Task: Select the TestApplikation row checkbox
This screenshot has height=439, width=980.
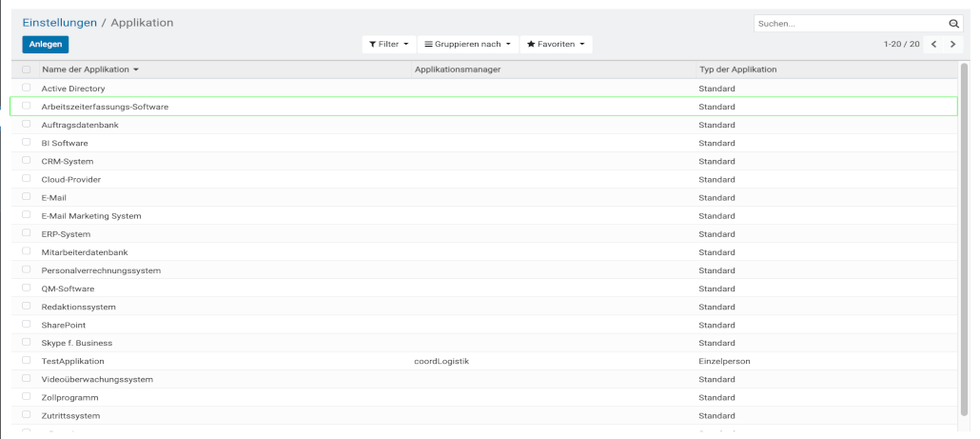Action: 27,361
